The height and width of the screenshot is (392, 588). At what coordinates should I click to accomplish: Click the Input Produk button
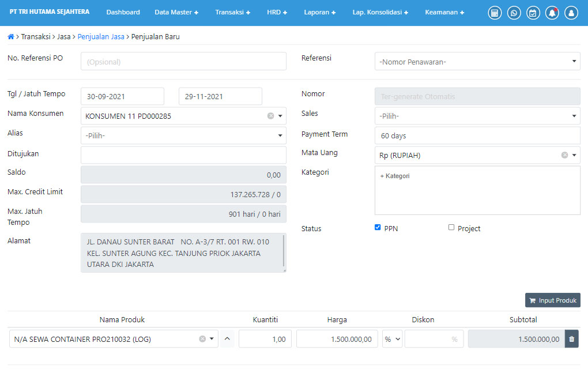coord(553,300)
